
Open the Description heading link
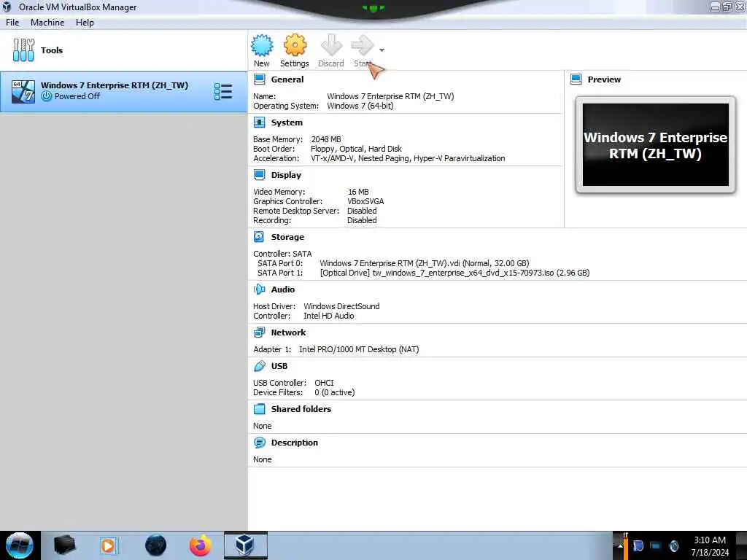295,443
